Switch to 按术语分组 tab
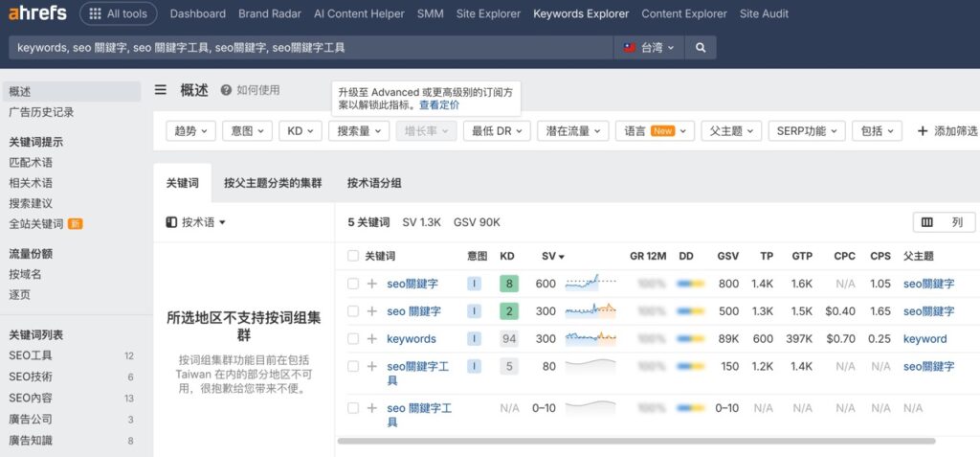This screenshot has height=457, width=980. 374,183
